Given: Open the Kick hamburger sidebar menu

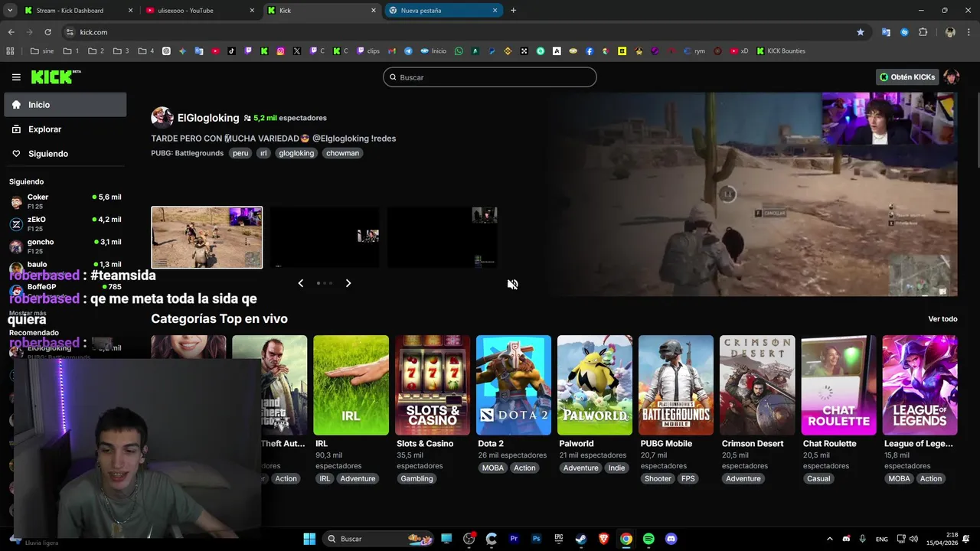Looking at the screenshot, I should tap(16, 77).
